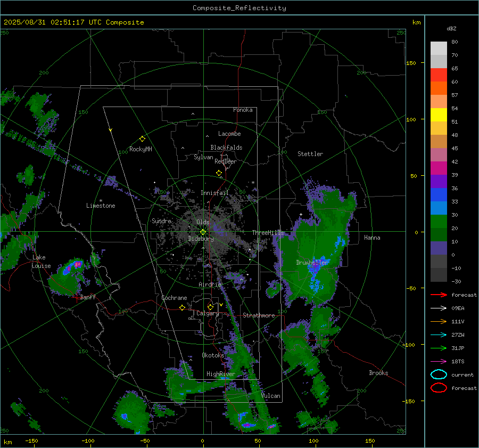
Task: Select the bright green 20-30 dBZ swatch
Action: point(439,222)
